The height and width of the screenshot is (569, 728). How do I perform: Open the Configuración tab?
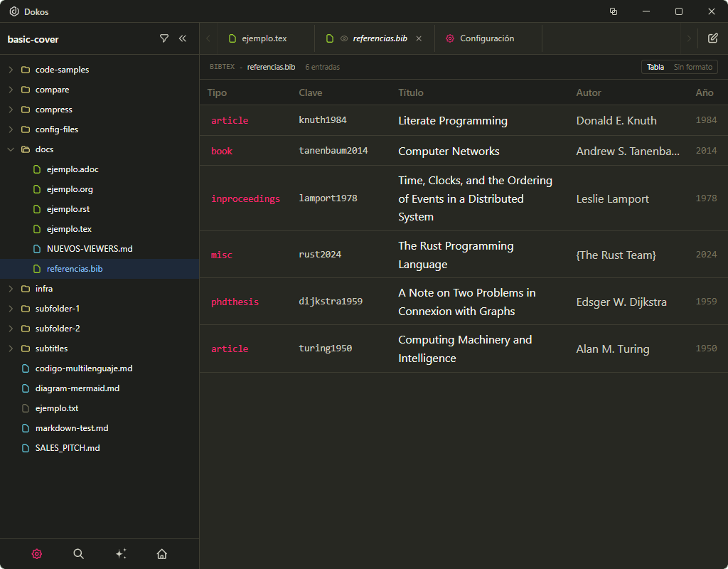tap(486, 38)
